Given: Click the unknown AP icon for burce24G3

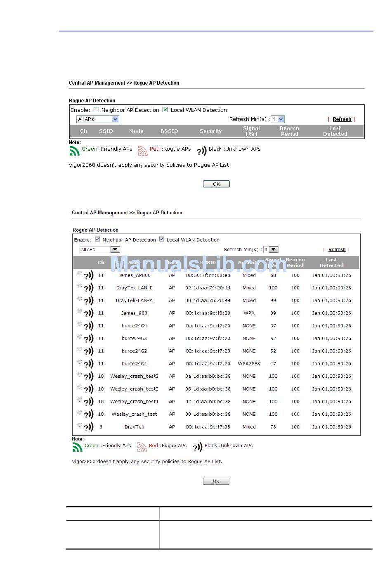Looking at the screenshot, I should (89, 339).
